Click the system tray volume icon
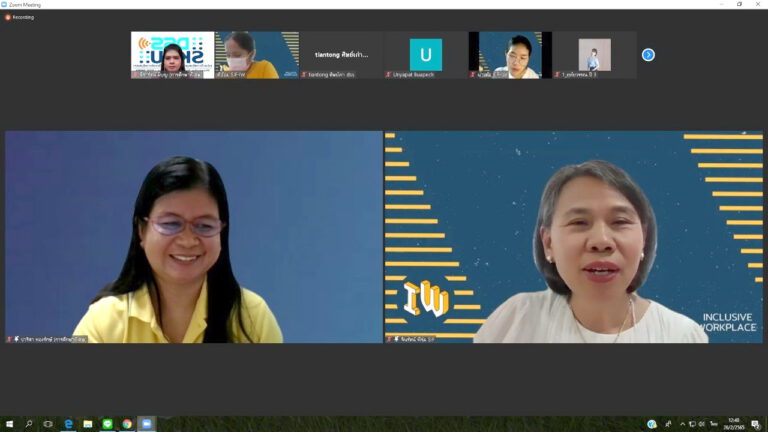The width and height of the screenshot is (768, 432). point(702,424)
